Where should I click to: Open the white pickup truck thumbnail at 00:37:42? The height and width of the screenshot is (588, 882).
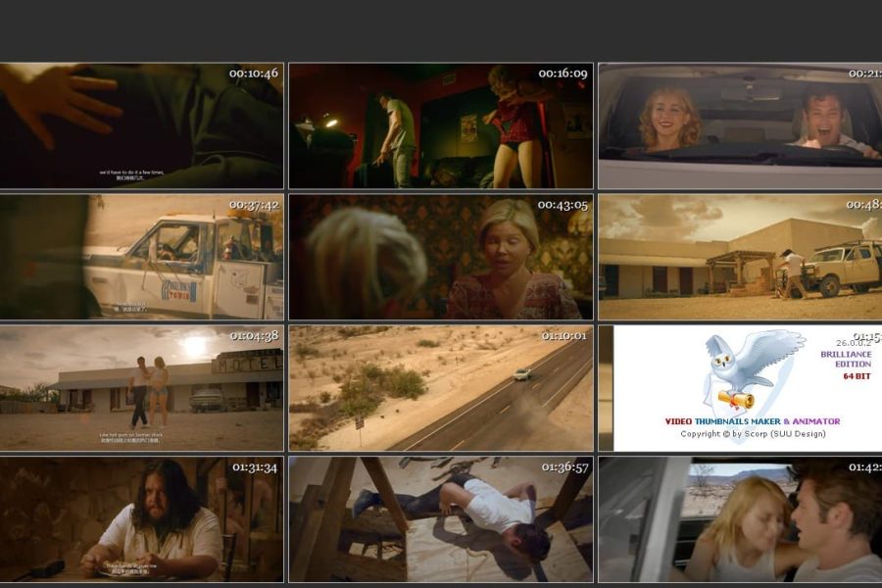142,257
